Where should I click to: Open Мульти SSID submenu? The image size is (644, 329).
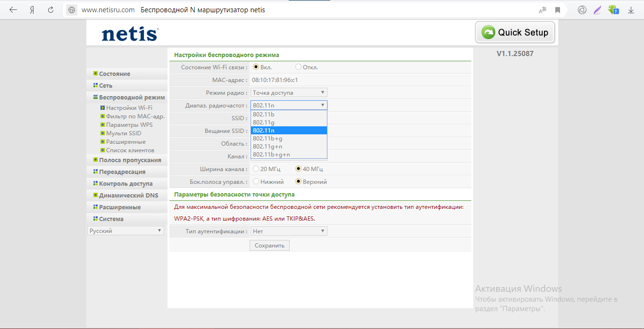124,133
